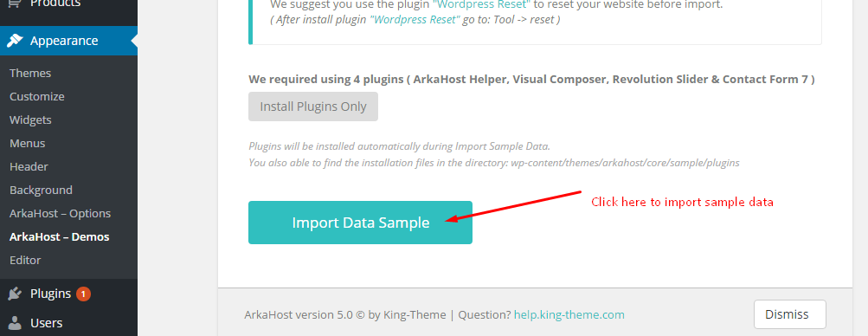Select ArkaHost – Demos menu item
This screenshot has width=868, height=336.
pyautogui.click(x=59, y=236)
